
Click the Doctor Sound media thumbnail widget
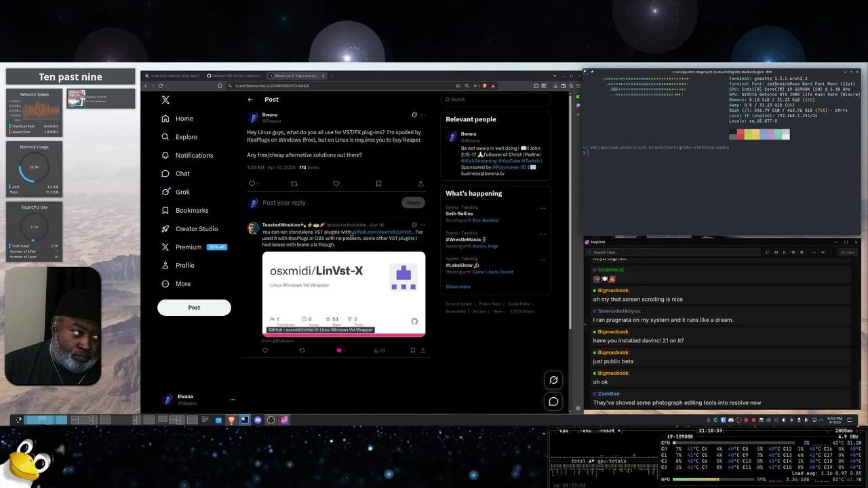[76, 98]
